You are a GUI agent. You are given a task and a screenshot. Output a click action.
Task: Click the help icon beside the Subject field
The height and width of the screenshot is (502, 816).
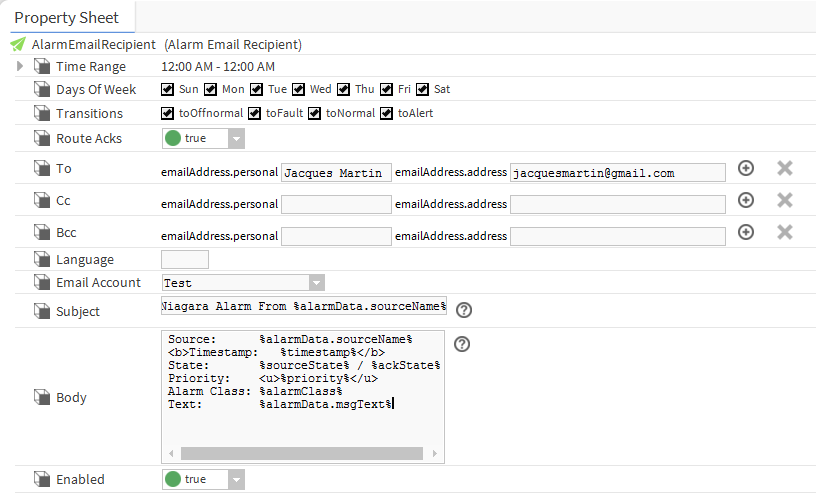click(463, 310)
